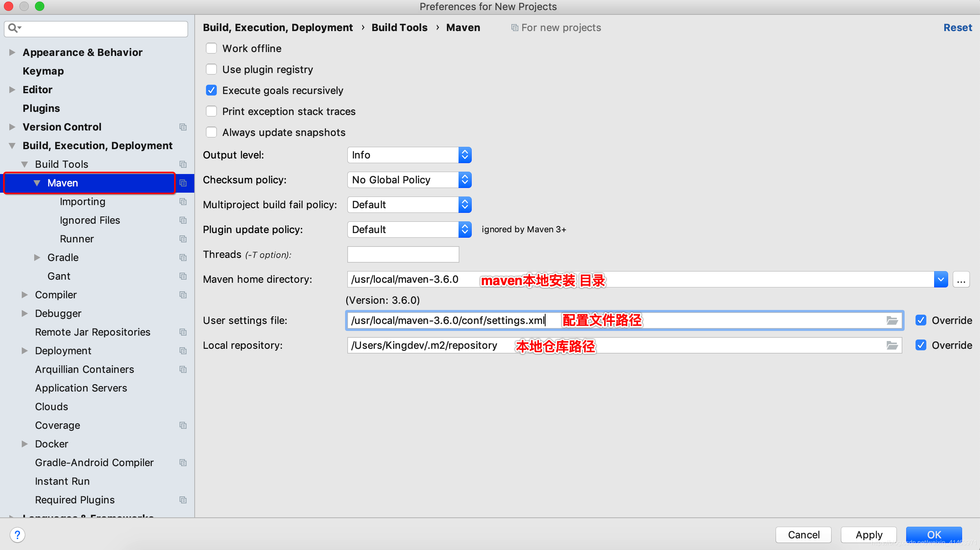980x550 pixels.
Task: Enable Always update snapshots checkbox
Action: 211,132
